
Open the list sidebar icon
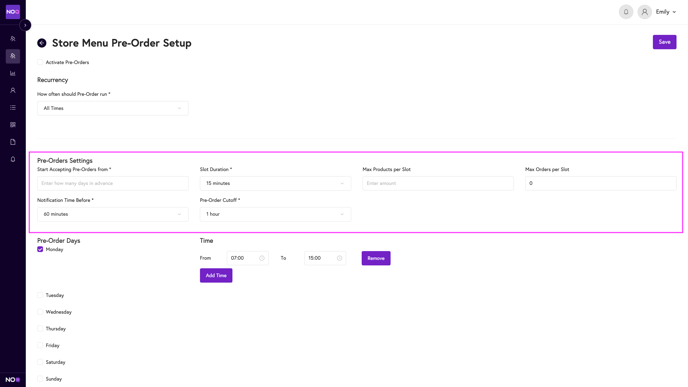pos(13,108)
